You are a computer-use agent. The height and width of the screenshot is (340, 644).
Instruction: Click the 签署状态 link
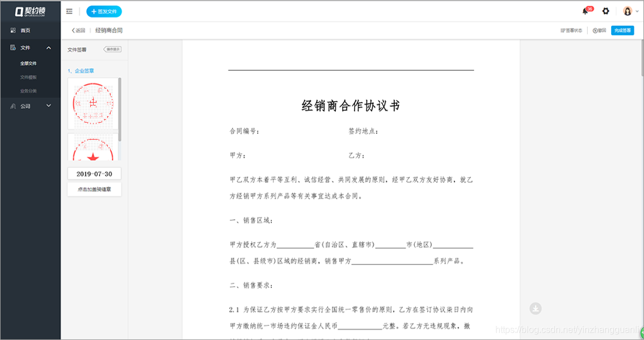(571, 31)
